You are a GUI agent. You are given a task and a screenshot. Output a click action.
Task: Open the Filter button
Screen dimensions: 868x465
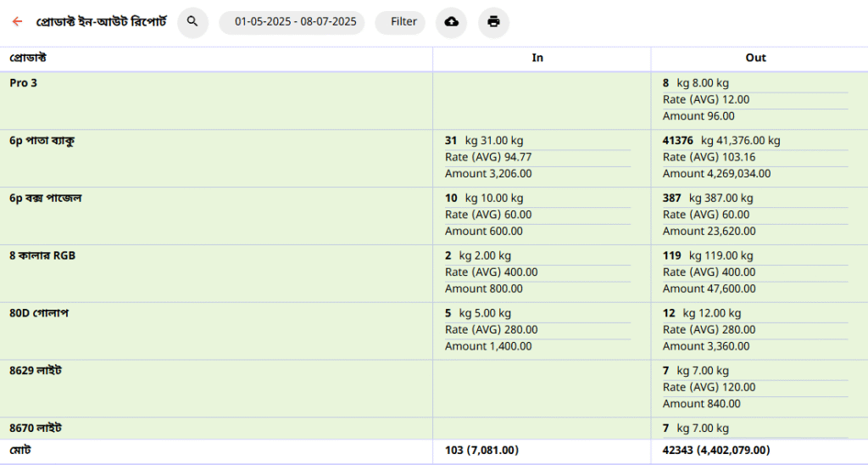(x=400, y=22)
